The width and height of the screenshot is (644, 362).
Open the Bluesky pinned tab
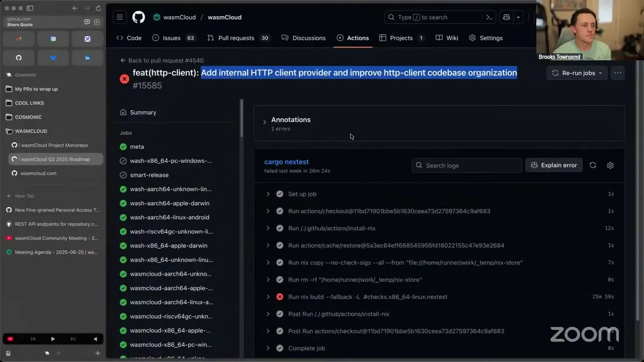(53, 58)
